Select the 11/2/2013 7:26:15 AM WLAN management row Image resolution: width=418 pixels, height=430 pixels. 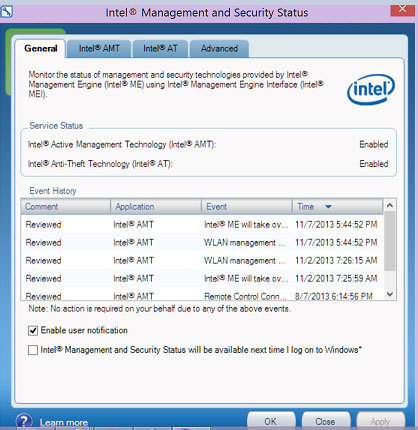[202, 261]
